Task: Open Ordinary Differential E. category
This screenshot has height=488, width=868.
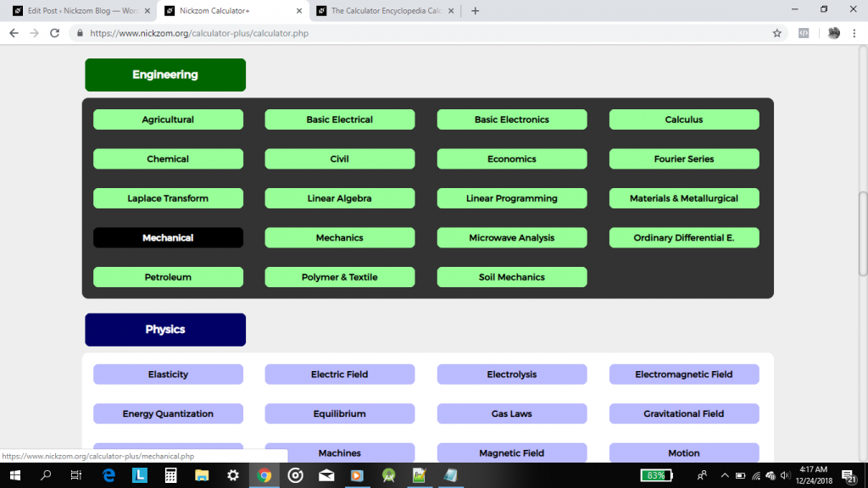Action: (x=684, y=237)
